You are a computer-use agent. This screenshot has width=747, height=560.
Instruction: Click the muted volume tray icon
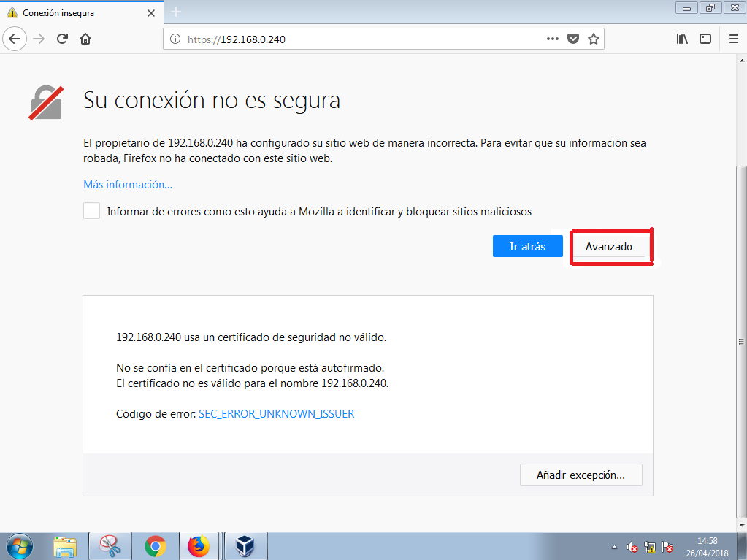click(x=632, y=547)
